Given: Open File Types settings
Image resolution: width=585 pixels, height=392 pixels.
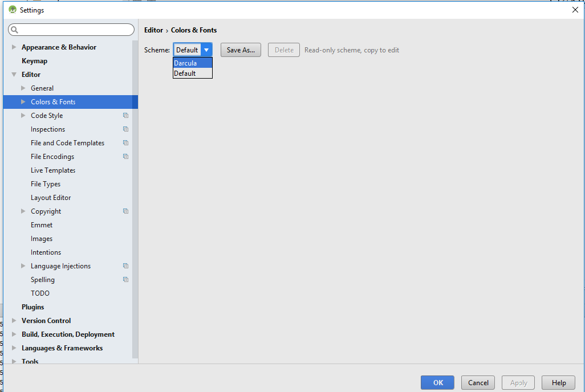Looking at the screenshot, I should click(46, 184).
